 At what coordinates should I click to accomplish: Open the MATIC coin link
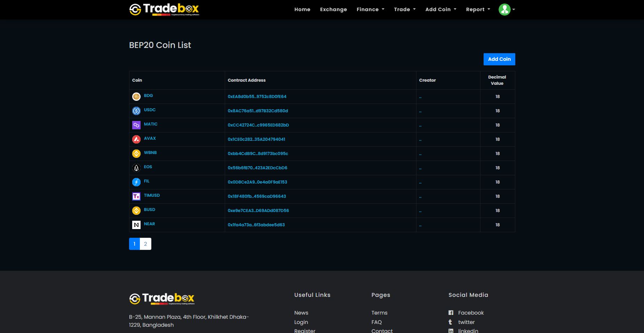tap(151, 124)
